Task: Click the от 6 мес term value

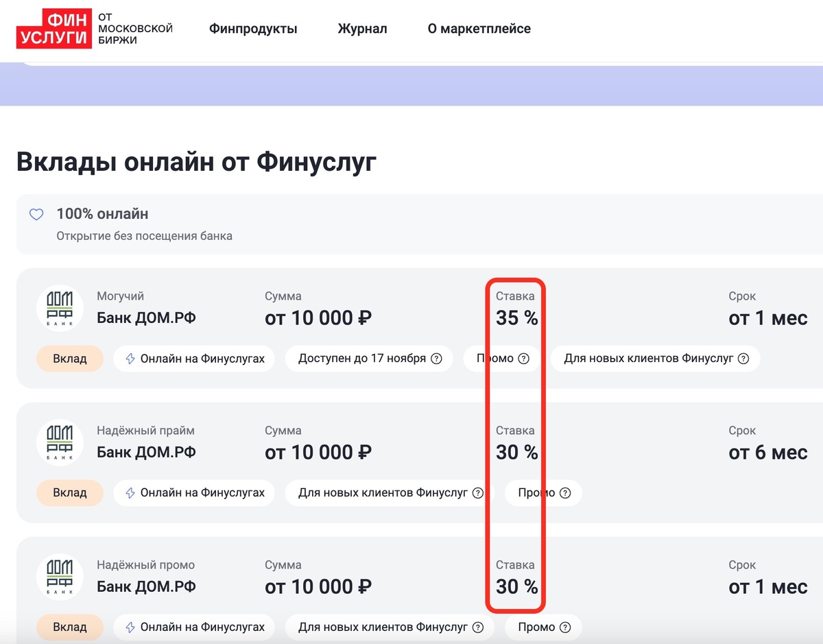Action: click(x=768, y=452)
